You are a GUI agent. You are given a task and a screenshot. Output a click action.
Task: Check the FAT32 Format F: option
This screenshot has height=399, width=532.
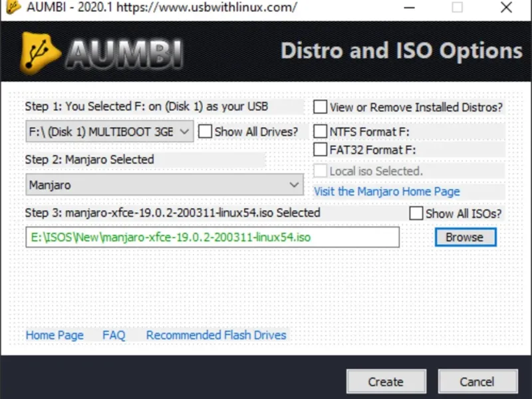[x=321, y=149]
